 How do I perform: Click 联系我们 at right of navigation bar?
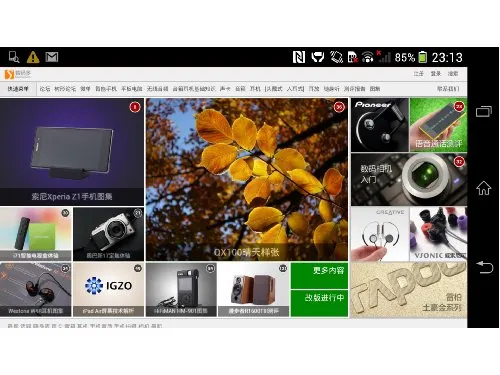pyautogui.click(x=448, y=89)
